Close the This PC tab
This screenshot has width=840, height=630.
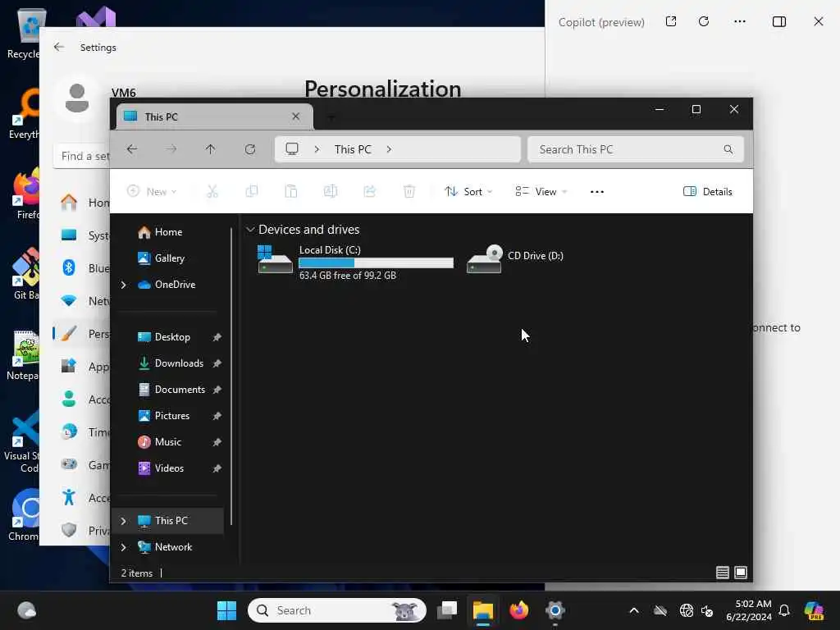295,116
